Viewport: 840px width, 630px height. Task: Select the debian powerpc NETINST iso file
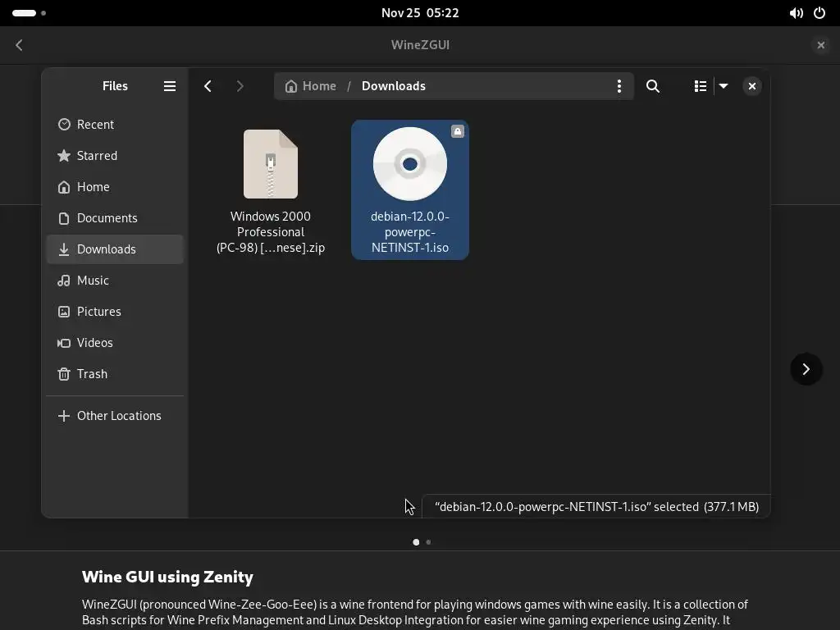pos(410,190)
